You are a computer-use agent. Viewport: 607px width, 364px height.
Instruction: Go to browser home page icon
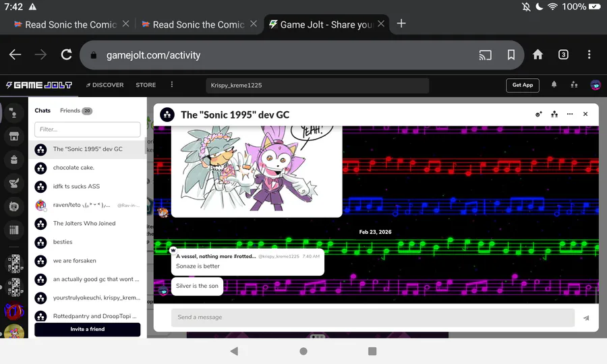[x=538, y=55]
